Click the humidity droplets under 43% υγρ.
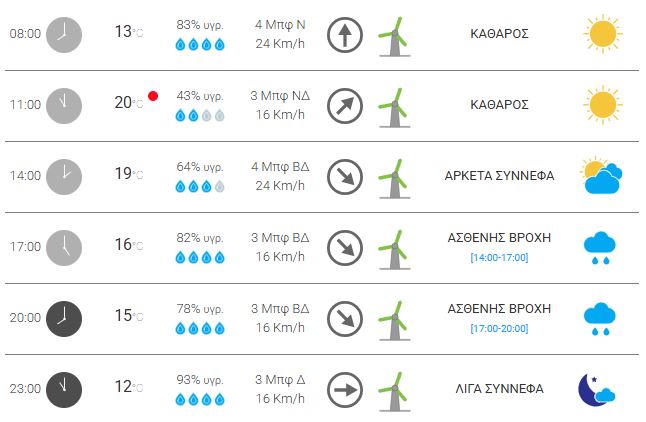This screenshot has height=422, width=646. click(x=200, y=115)
